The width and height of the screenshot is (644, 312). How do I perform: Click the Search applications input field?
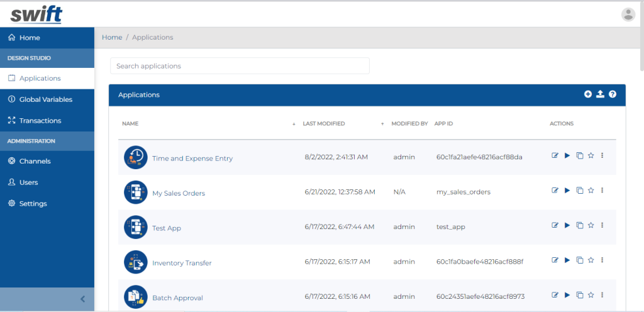coord(240,66)
